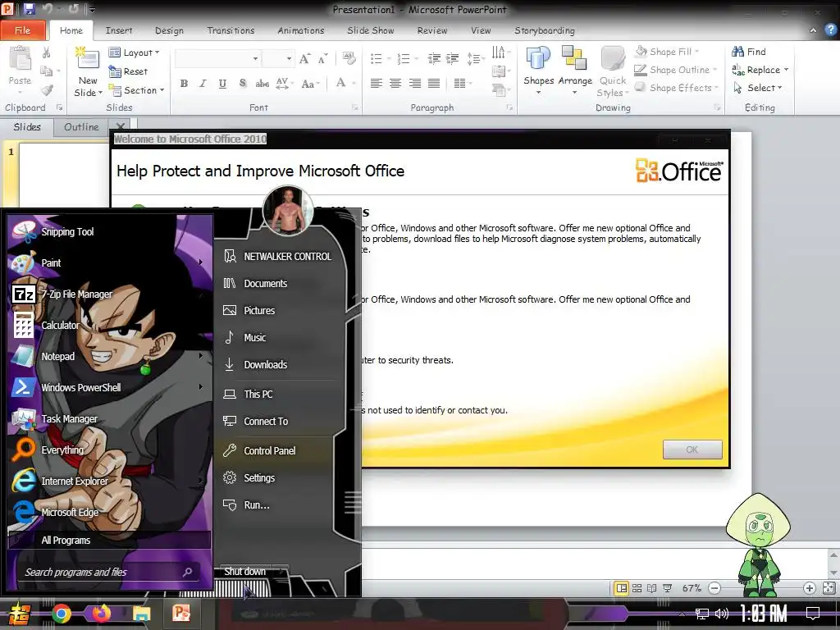This screenshot has width=840, height=630.
Task: Click Find in Editing group
Action: tap(749, 52)
